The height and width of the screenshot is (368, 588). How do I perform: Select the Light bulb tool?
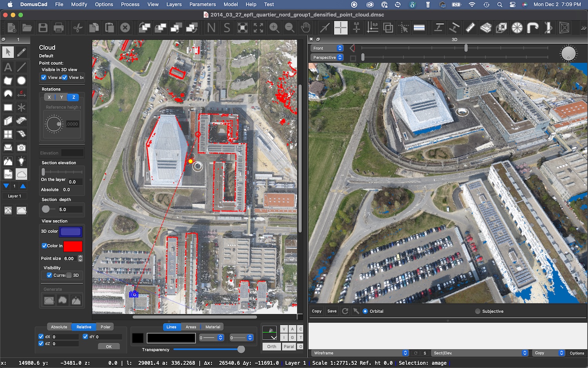tap(22, 161)
